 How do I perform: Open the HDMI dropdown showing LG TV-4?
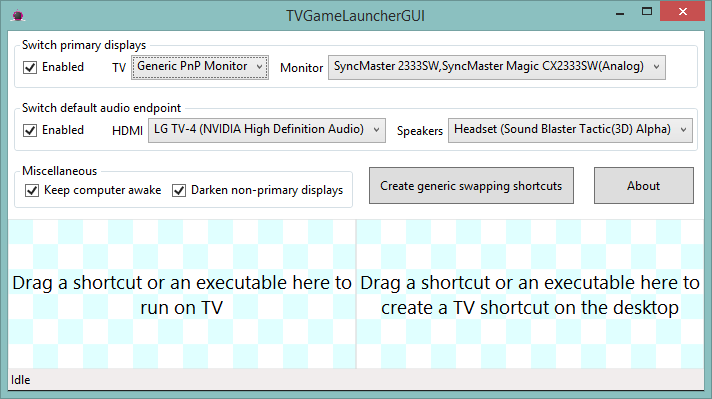click(267, 130)
